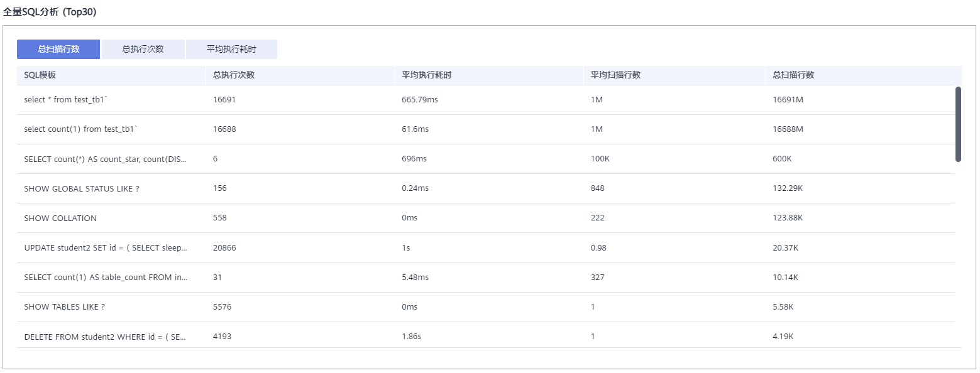Select the "select * from test_tb1" row
Image resolution: width=980 pixels, height=373 pixels.
[x=486, y=100]
